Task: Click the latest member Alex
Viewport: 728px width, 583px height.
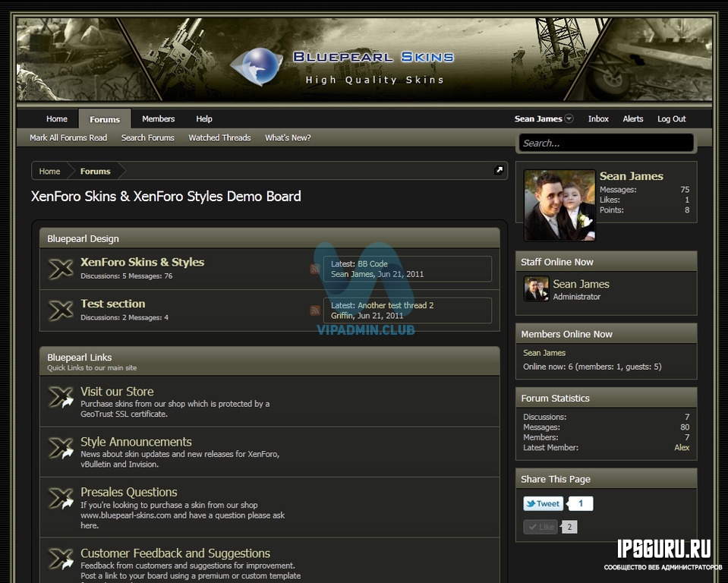Action: 682,447
